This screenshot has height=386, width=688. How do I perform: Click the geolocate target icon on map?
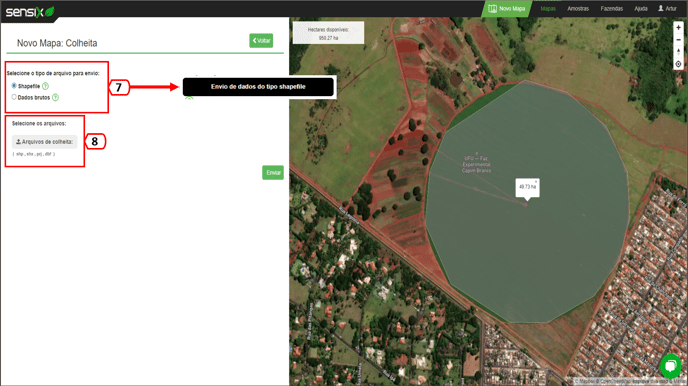point(678,64)
